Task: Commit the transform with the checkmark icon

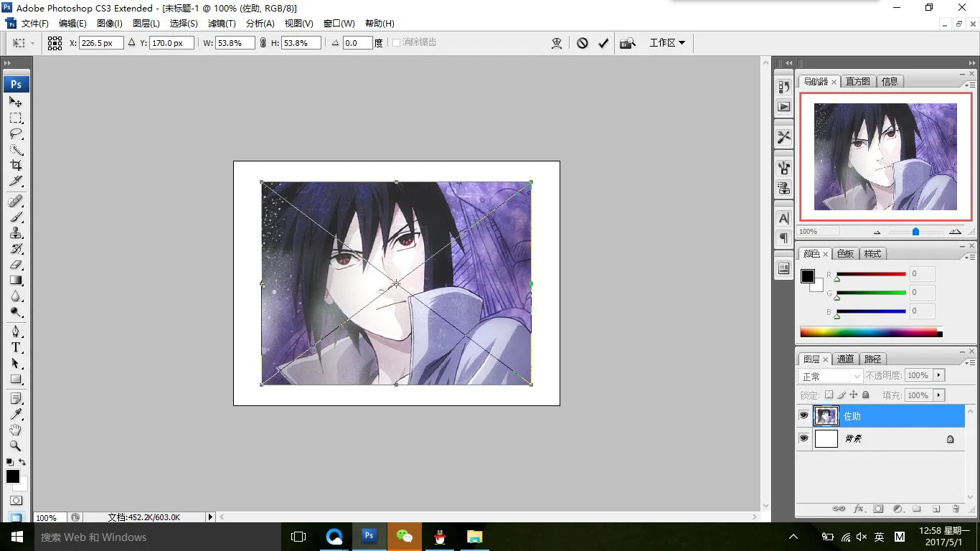Action: (x=603, y=43)
